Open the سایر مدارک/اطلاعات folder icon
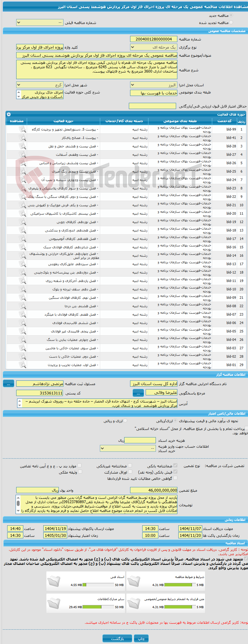Viewport: 248px width, 644px height. click(54, 603)
